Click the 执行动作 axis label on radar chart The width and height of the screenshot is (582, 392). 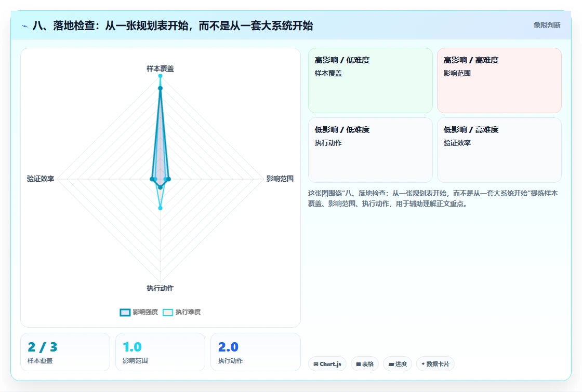tap(160, 288)
